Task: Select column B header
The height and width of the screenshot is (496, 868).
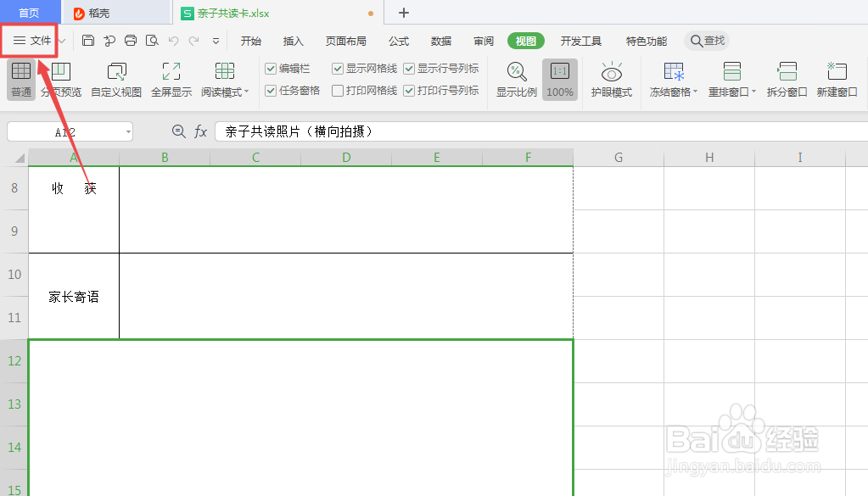Action: [165, 158]
